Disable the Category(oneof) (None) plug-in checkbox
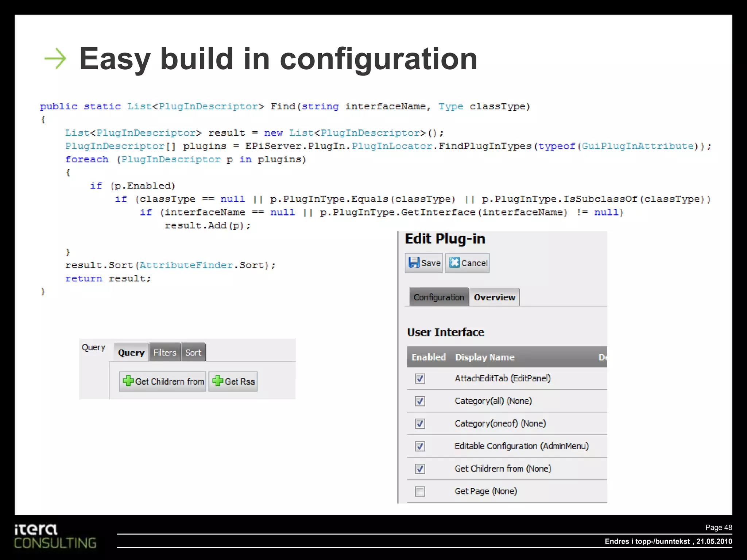 [420, 424]
